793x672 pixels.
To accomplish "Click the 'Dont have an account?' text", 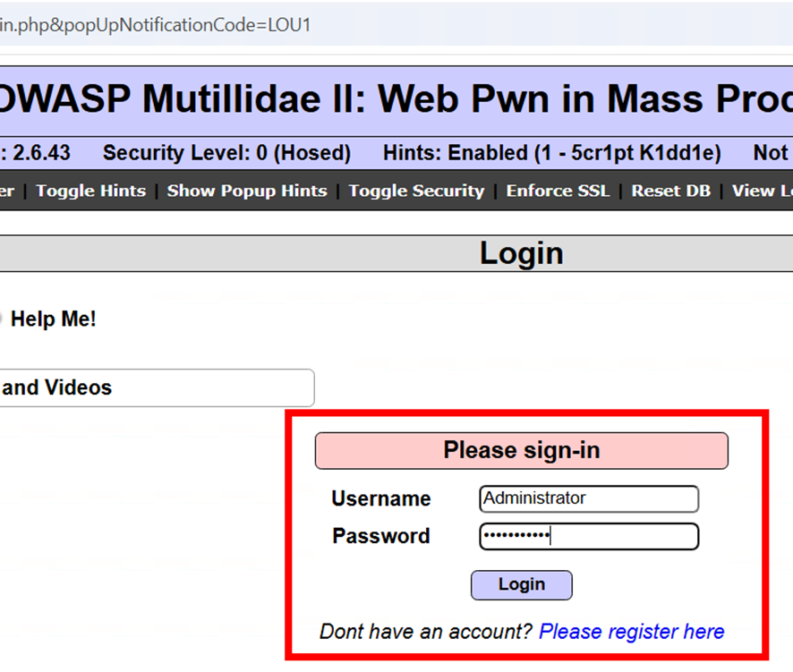I will 426,632.
